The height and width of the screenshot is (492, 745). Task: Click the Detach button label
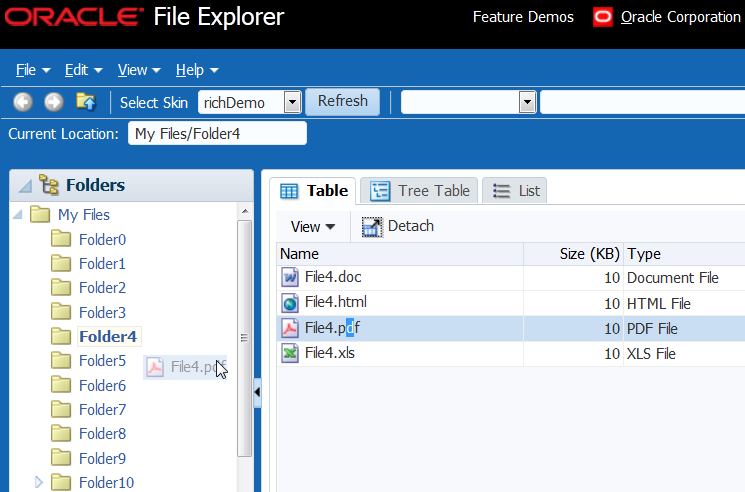coord(411,226)
